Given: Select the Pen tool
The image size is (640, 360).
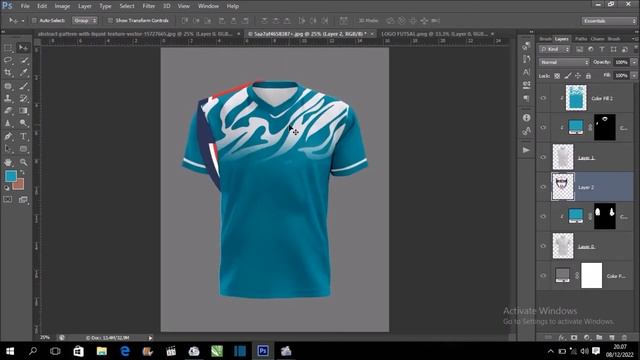Looking at the screenshot, I should point(8,136).
